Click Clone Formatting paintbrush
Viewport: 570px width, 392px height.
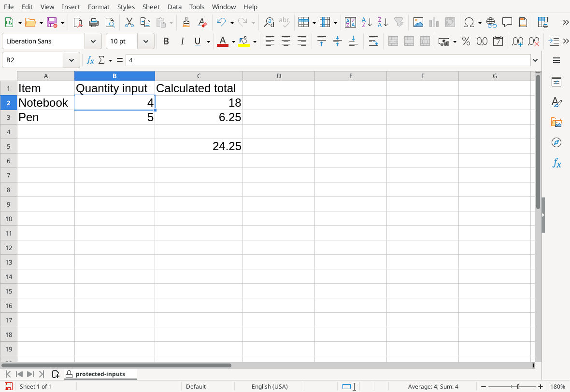[x=186, y=23]
